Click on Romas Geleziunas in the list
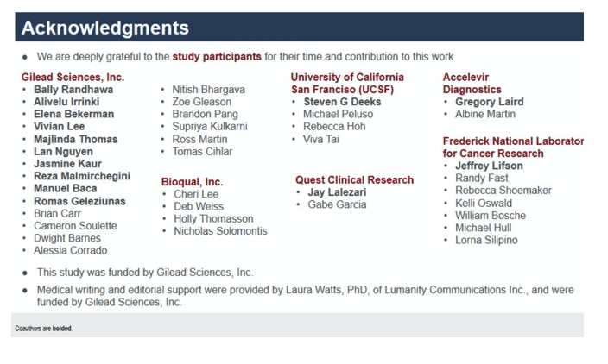 [x=79, y=201]
